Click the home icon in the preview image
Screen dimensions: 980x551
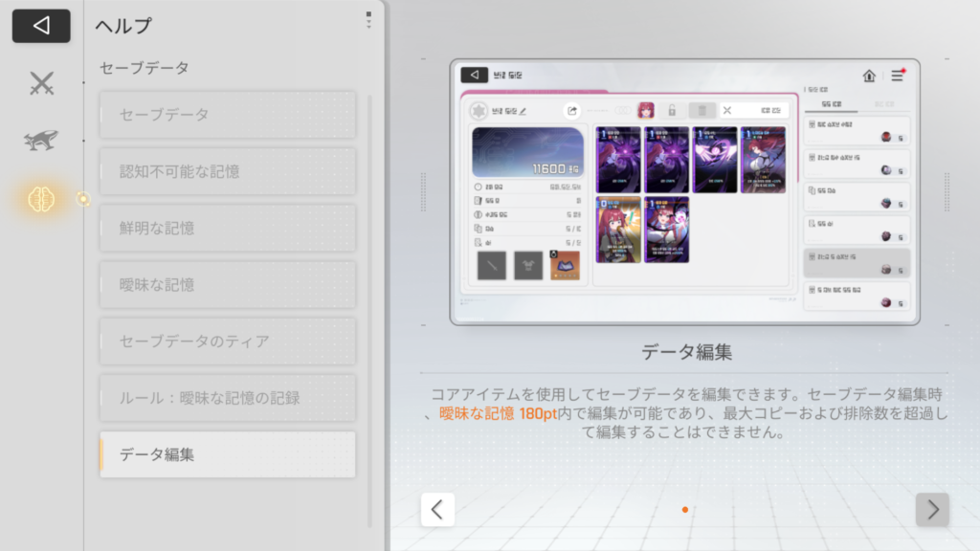pyautogui.click(x=869, y=76)
